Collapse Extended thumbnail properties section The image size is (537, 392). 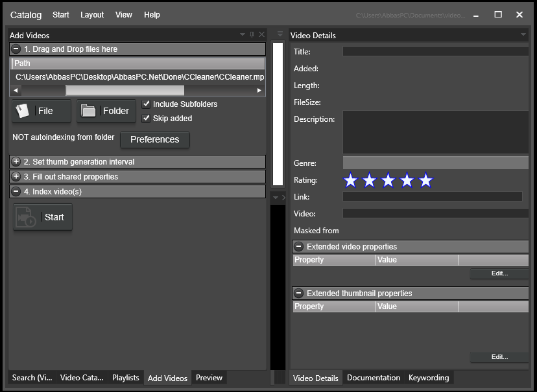pos(298,293)
